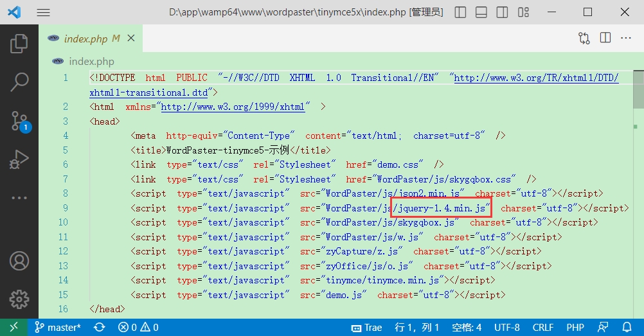Open the hamburger application menu
The width and height of the screenshot is (644, 336).
tap(43, 12)
